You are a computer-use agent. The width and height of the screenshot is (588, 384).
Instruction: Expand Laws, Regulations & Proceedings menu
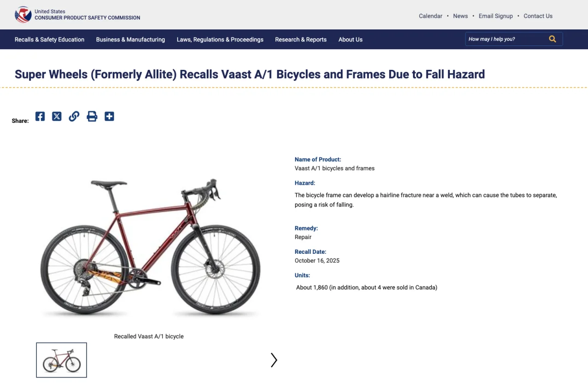(x=220, y=40)
